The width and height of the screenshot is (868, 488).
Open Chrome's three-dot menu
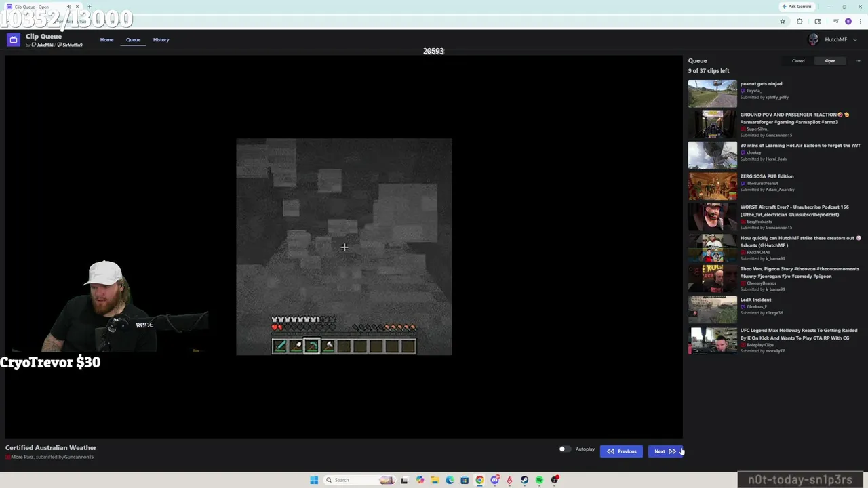(860, 22)
